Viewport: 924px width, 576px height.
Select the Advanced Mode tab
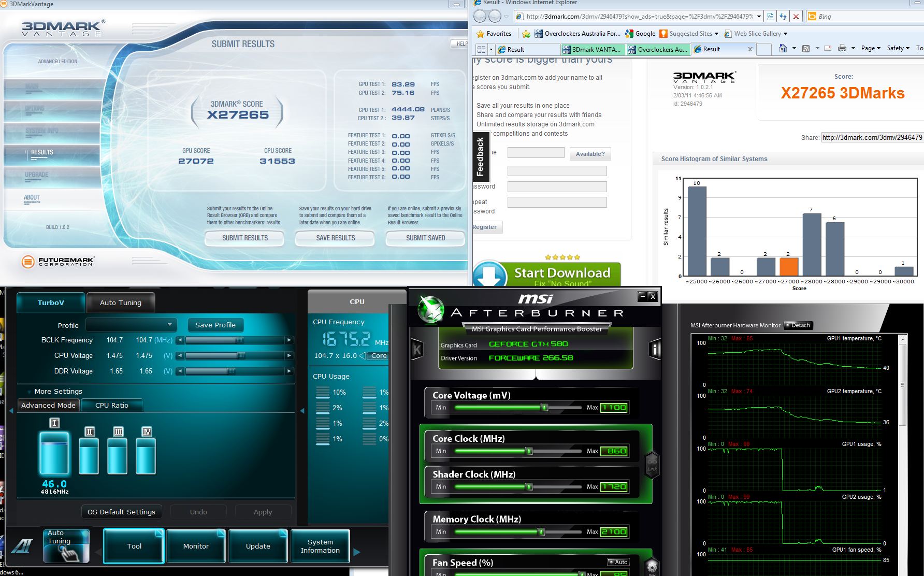tap(48, 405)
